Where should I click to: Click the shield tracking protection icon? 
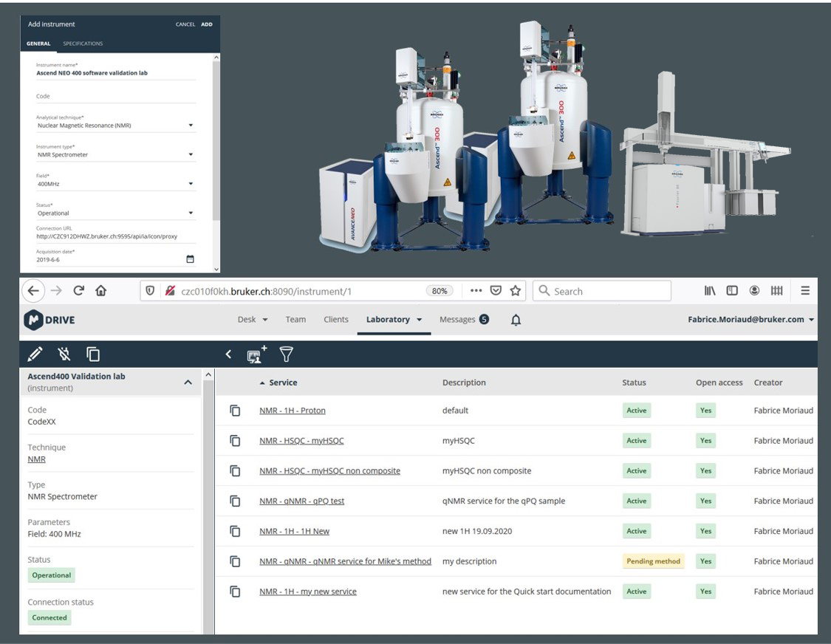point(150,290)
